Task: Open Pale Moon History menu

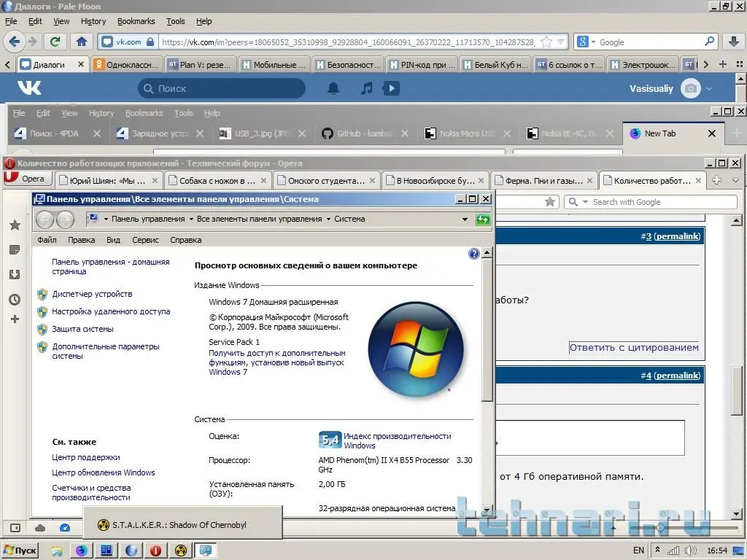Action: [93, 21]
